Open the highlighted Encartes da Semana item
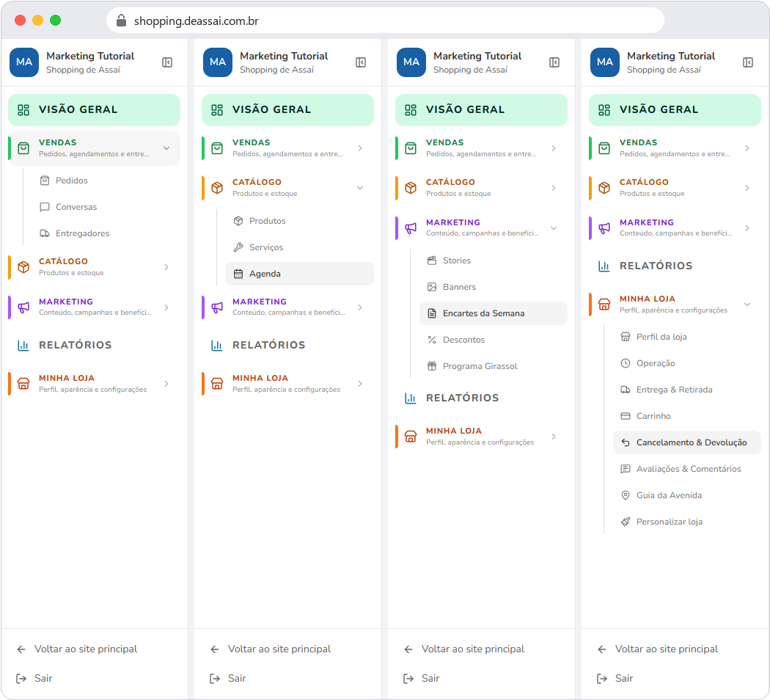The image size is (770, 700). 493,313
